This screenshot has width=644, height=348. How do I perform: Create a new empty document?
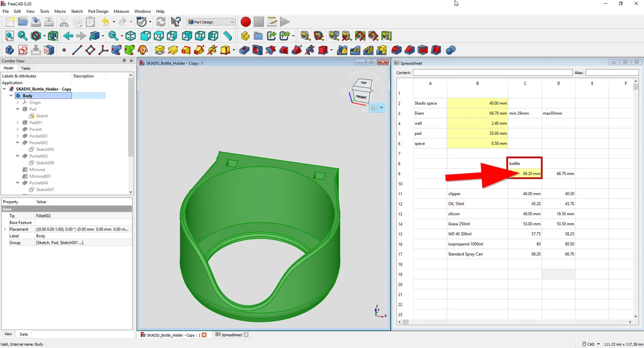pos(10,22)
